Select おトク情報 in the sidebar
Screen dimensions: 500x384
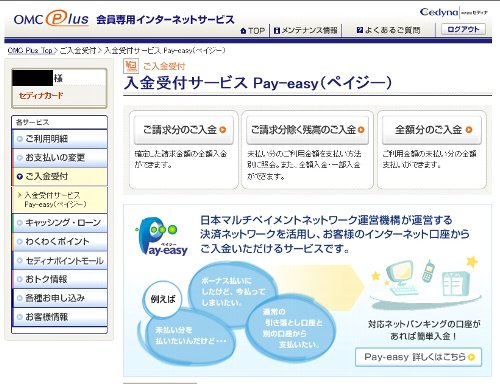60,279
